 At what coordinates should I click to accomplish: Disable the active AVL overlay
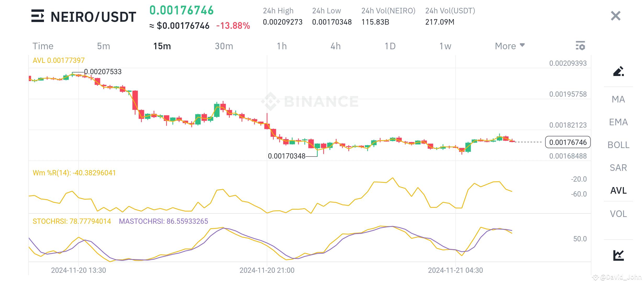[x=618, y=191]
